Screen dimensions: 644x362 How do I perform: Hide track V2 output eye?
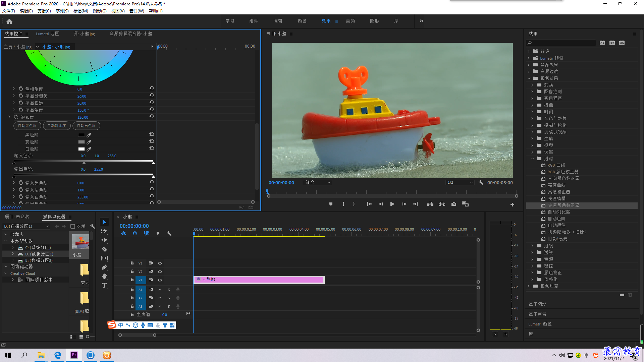click(x=160, y=271)
